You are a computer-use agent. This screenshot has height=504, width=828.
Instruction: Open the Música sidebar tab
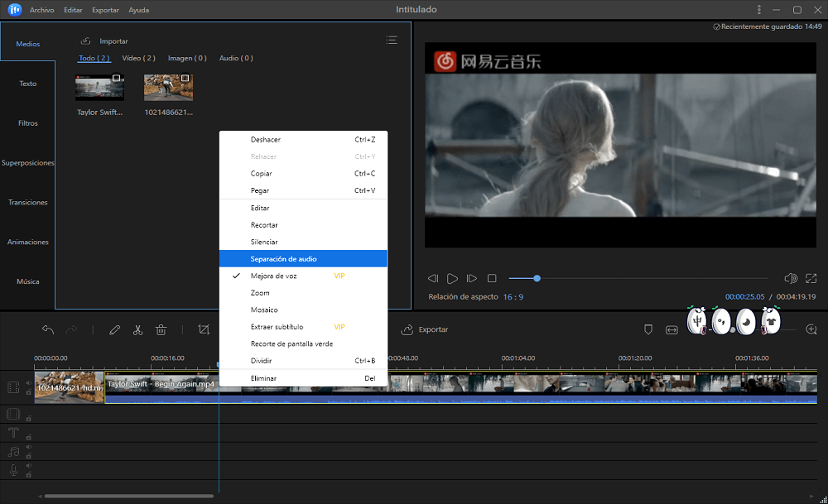(27, 281)
